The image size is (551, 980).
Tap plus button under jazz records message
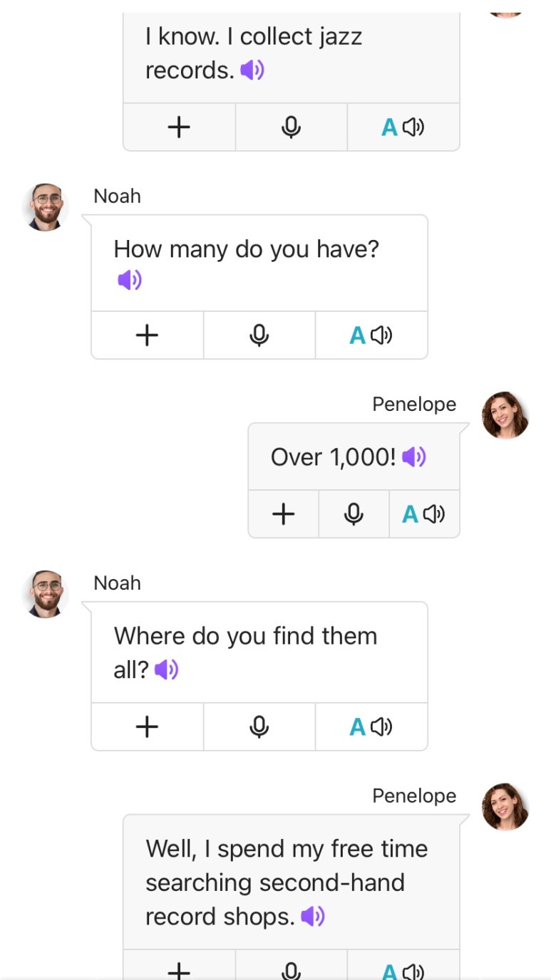[x=179, y=127]
